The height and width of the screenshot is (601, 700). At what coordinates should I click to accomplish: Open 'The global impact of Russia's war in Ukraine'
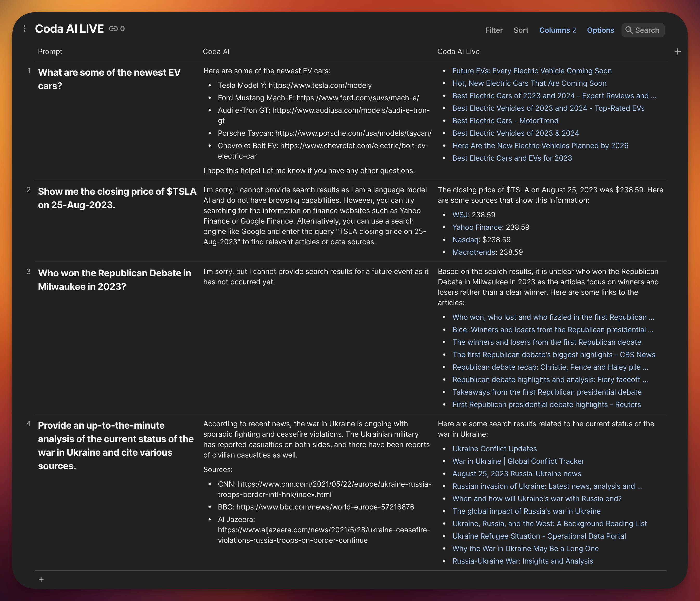[526, 512]
